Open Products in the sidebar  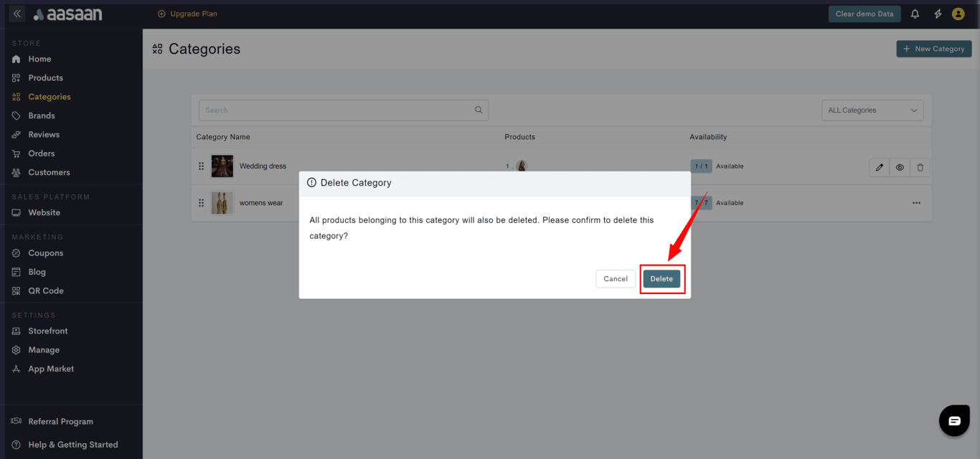pyautogui.click(x=45, y=77)
